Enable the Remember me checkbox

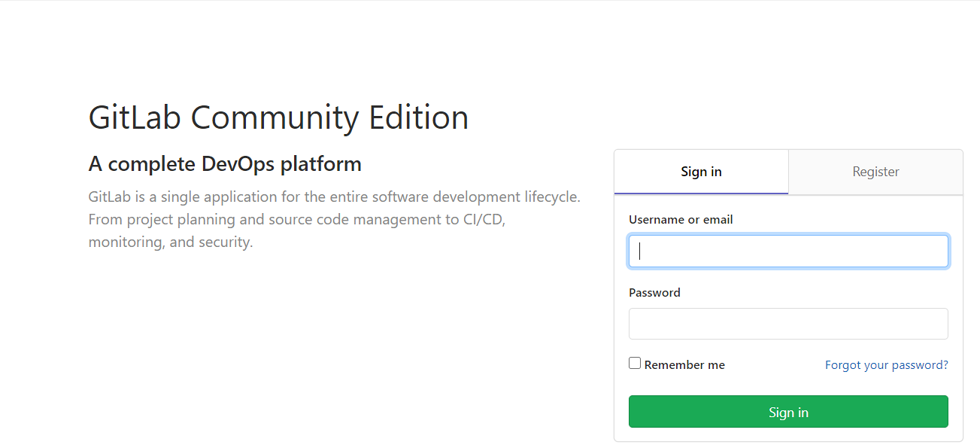coord(635,364)
